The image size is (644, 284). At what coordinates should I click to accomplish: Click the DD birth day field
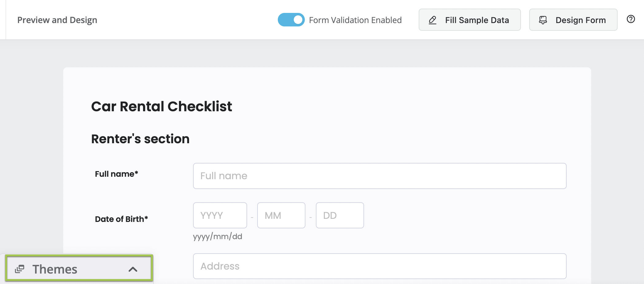pos(339,215)
